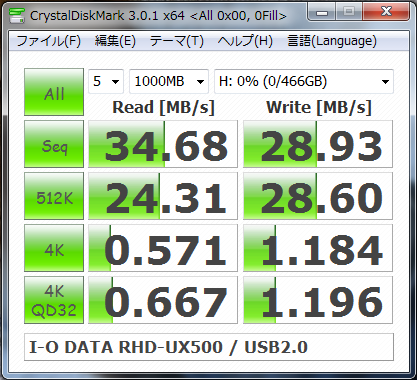Screen dimensions: 417x380
Task: Click the CrystalDiskMark app icon in title bar
Action: (x=17, y=15)
